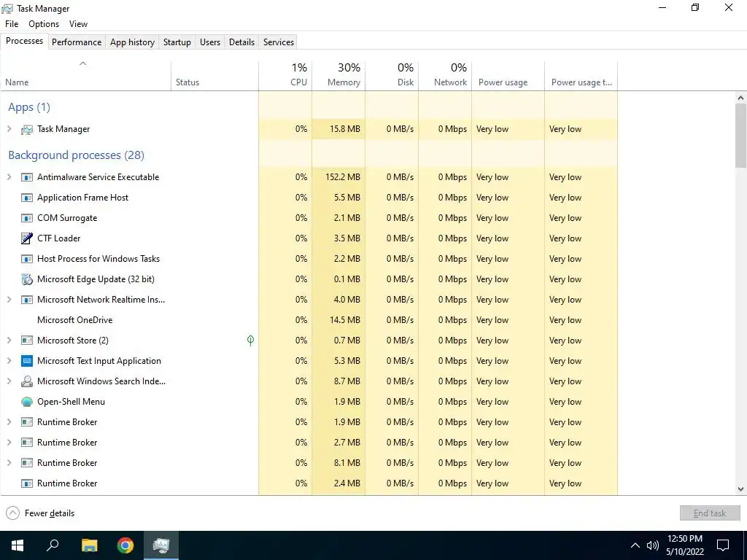Expand the Runtime Broker using 2.7 MB

(x=9, y=443)
